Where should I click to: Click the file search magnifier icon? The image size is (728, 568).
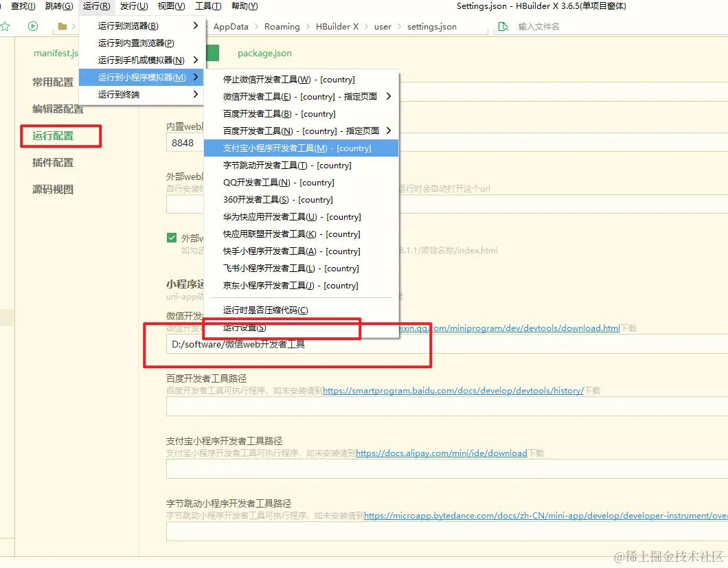tap(503, 27)
